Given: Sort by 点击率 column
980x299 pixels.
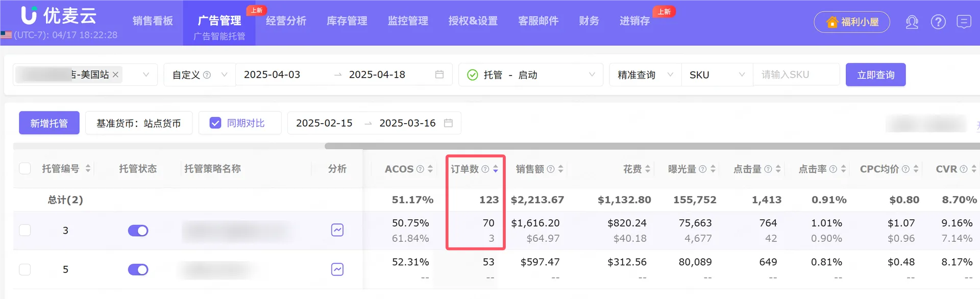Looking at the screenshot, I should pos(844,169).
